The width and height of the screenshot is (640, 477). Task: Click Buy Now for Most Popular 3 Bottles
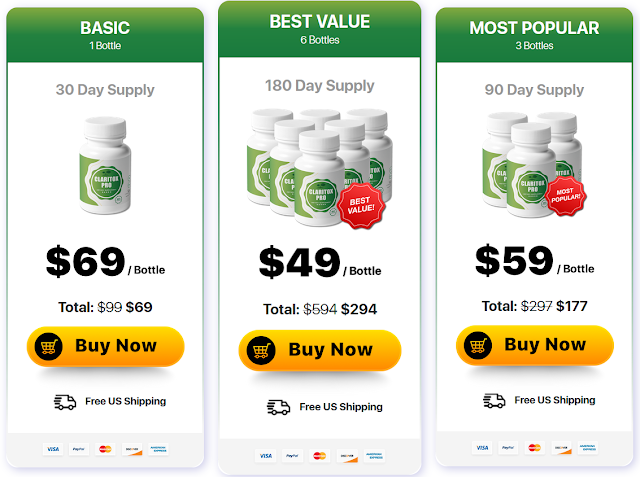(535, 345)
